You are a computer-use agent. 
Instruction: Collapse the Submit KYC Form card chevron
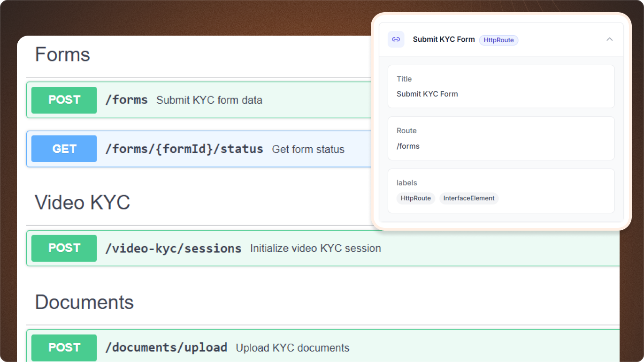[609, 39]
